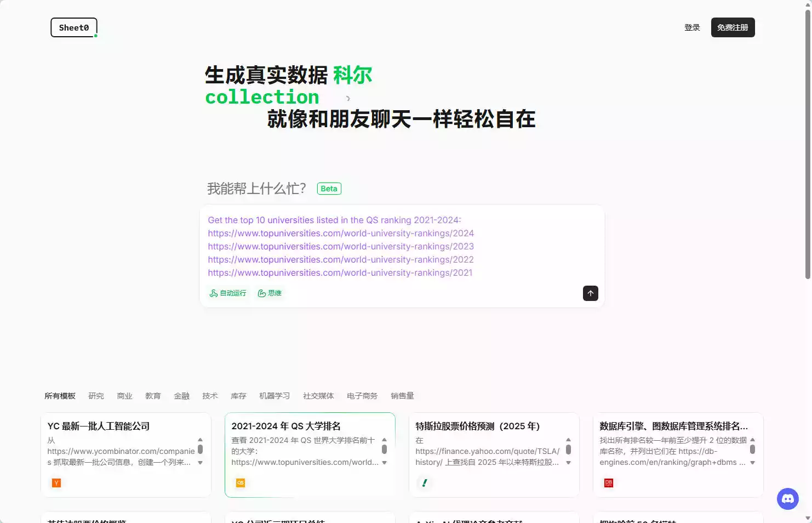Focus the prompt input box
The height and width of the screenshot is (523, 812).
(402, 246)
